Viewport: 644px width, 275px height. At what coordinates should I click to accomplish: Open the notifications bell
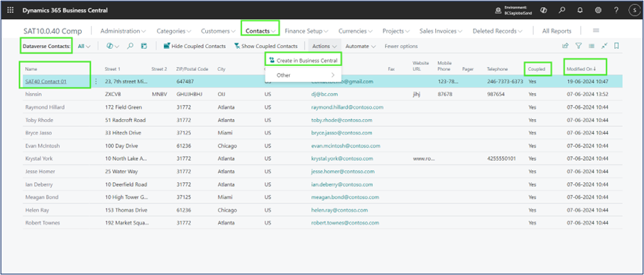pos(580,11)
